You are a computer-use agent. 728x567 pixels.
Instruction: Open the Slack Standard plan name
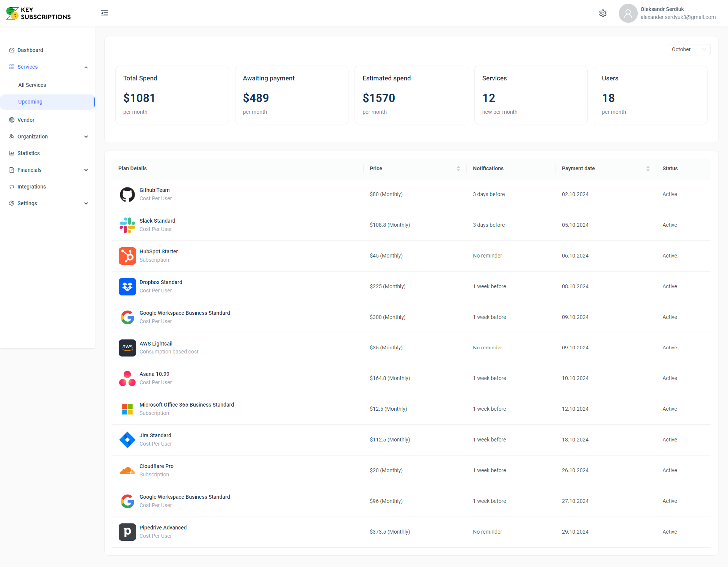coord(157,221)
